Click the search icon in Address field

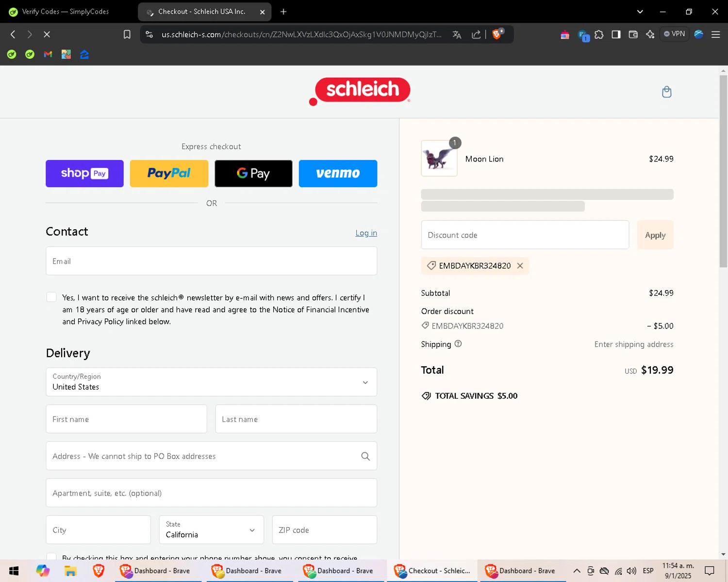(x=365, y=456)
